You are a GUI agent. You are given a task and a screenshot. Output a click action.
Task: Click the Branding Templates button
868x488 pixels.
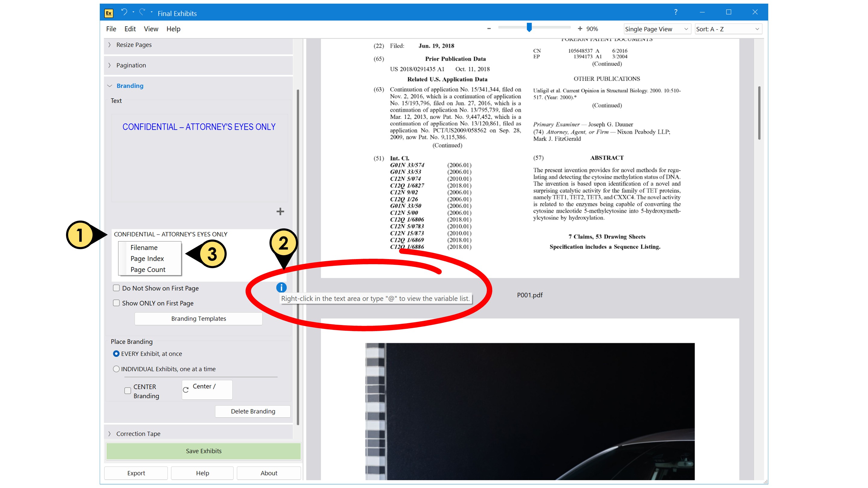199,318
